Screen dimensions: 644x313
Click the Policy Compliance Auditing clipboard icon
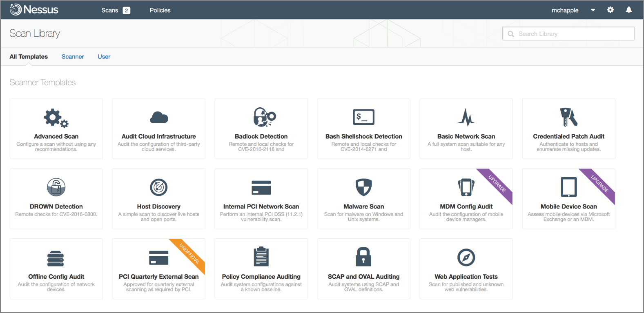coord(261,257)
